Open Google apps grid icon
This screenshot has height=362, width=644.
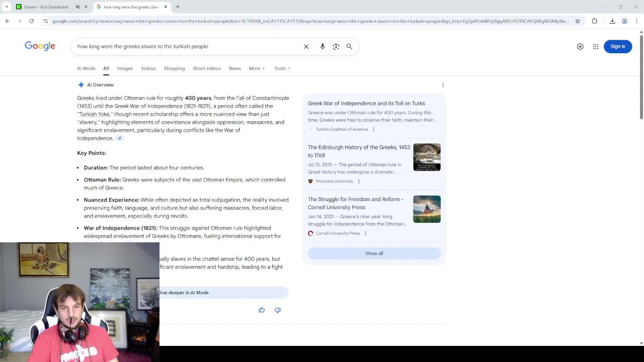[596, 46]
